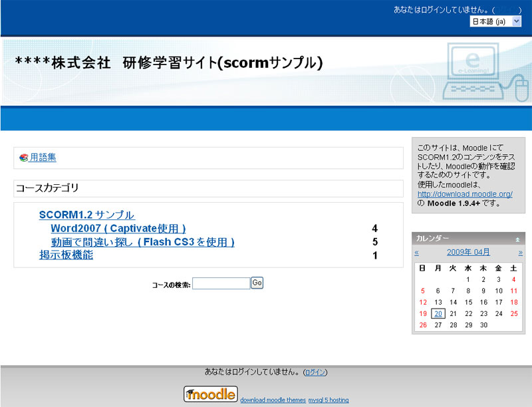Open the download moodle themes link
The image size is (532, 407).
273,400
